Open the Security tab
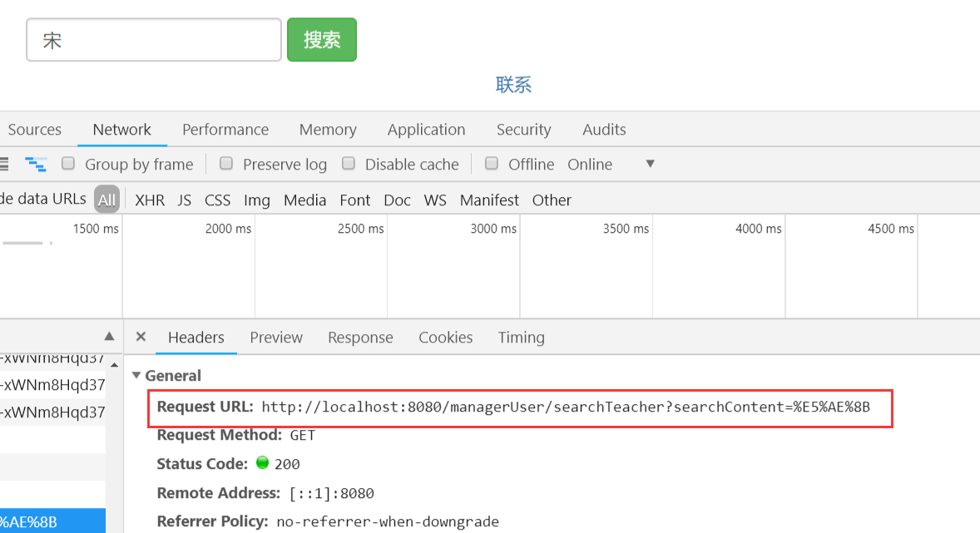Viewport: 980px width, 533px height. [524, 130]
